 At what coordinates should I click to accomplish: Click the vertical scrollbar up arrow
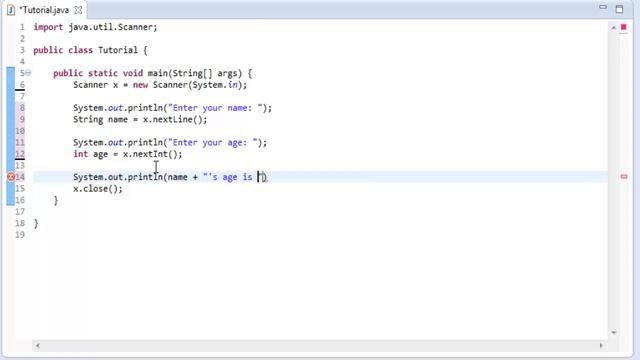coord(613,28)
